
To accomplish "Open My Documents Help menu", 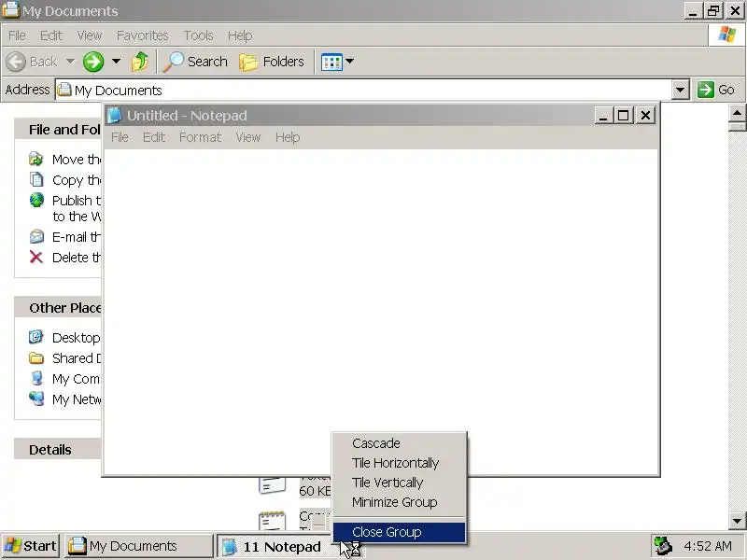I will point(240,35).
